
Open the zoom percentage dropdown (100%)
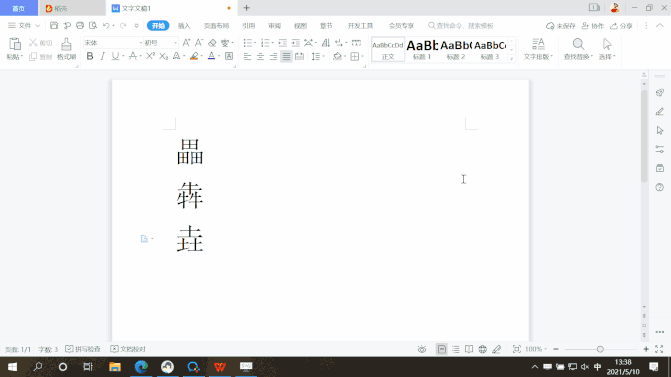tap(536, 349)
